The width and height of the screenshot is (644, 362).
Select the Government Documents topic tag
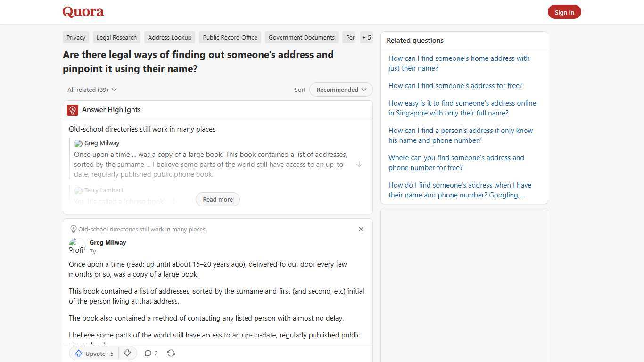(301, 37)
